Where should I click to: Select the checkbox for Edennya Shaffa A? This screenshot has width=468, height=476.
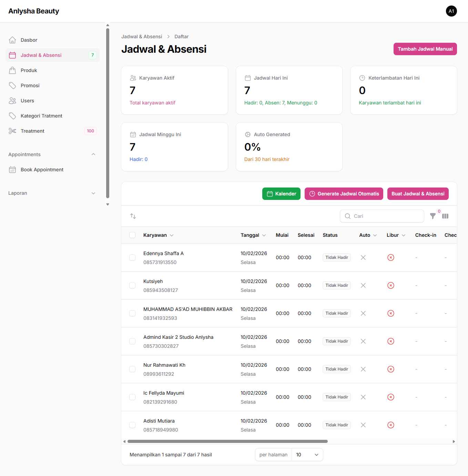132,257
